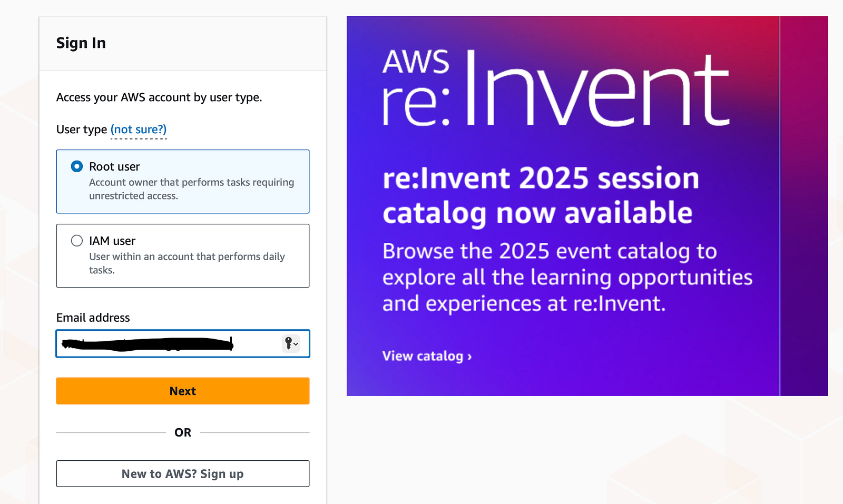
Task: Click the 'IAM user' option title text
Action: tap(112, 241)
